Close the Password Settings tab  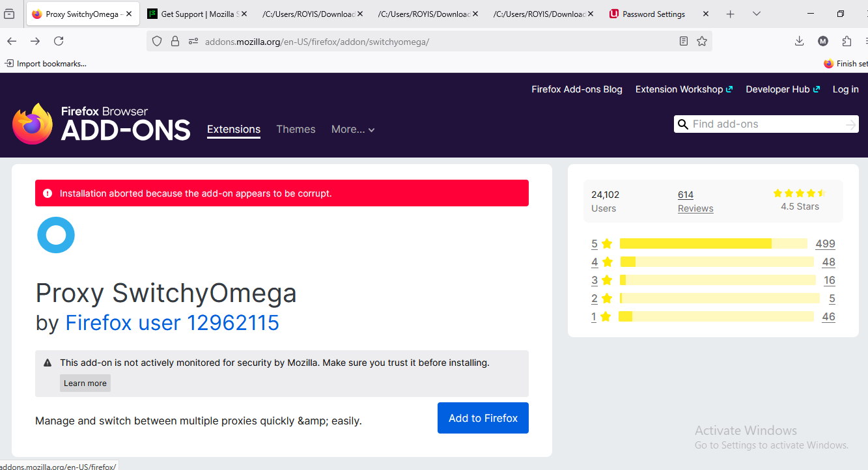pyautogui.click(x=707, y=14)
